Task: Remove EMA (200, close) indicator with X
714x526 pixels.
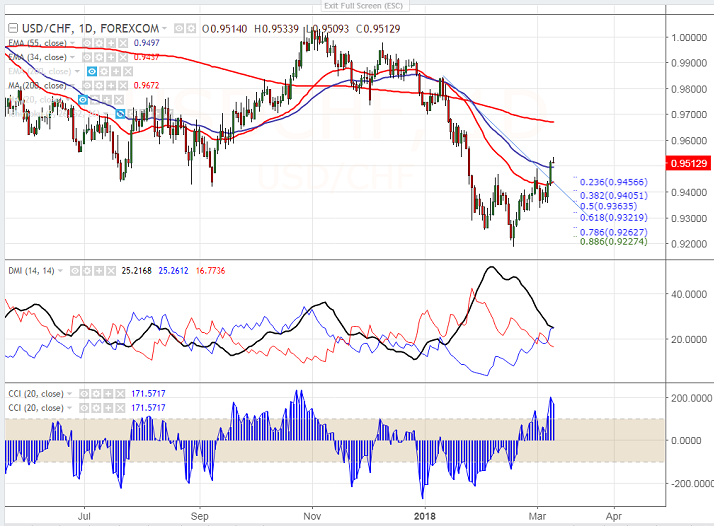Action: (x=128, y=71)
